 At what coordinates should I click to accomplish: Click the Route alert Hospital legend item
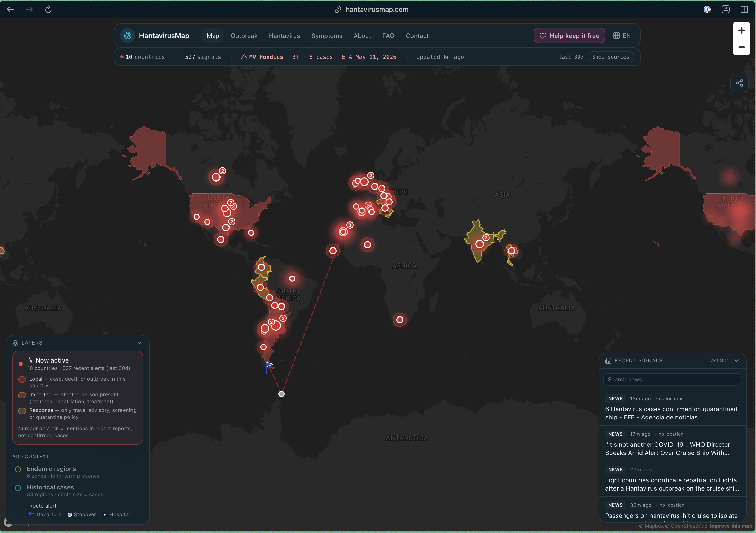pos(117,514)
